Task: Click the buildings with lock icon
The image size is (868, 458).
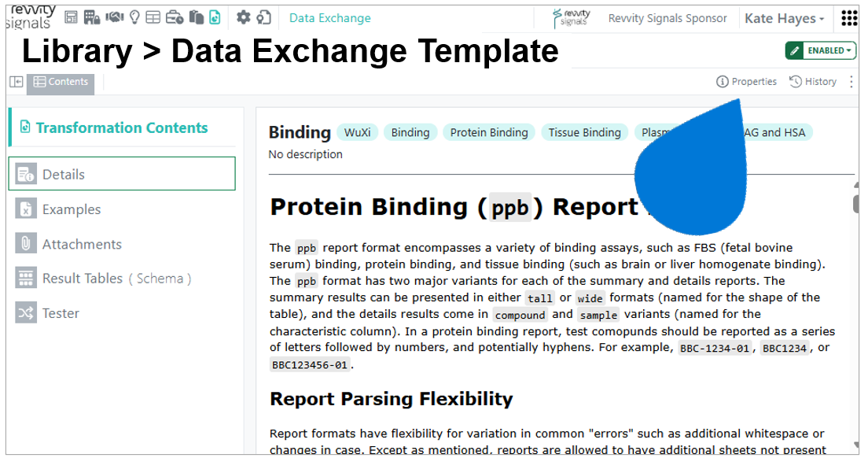Action: pyautogui.click(x=92, y=18)
